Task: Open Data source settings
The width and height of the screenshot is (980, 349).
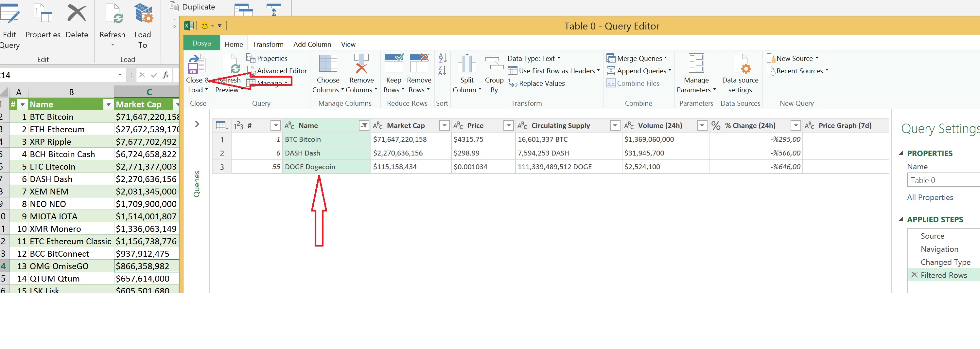Action: 740,73
